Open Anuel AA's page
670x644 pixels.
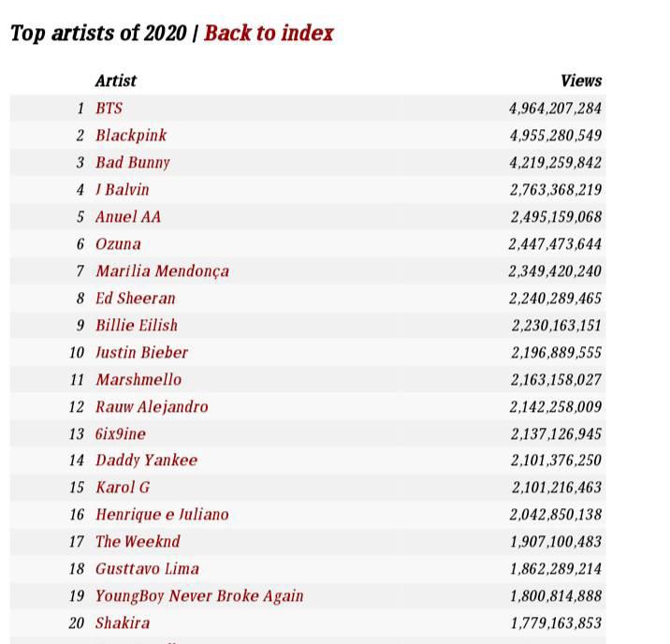tap(128, 216)
